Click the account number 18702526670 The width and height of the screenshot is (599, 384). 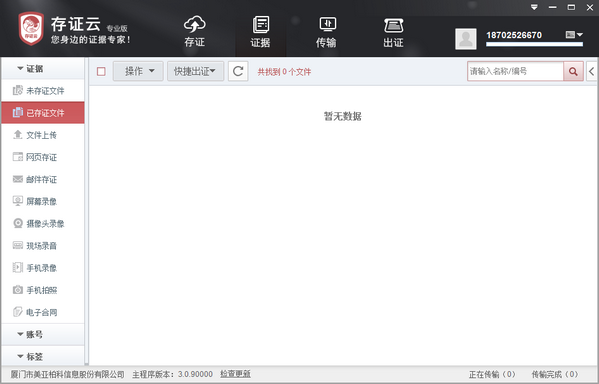[514, 35]
